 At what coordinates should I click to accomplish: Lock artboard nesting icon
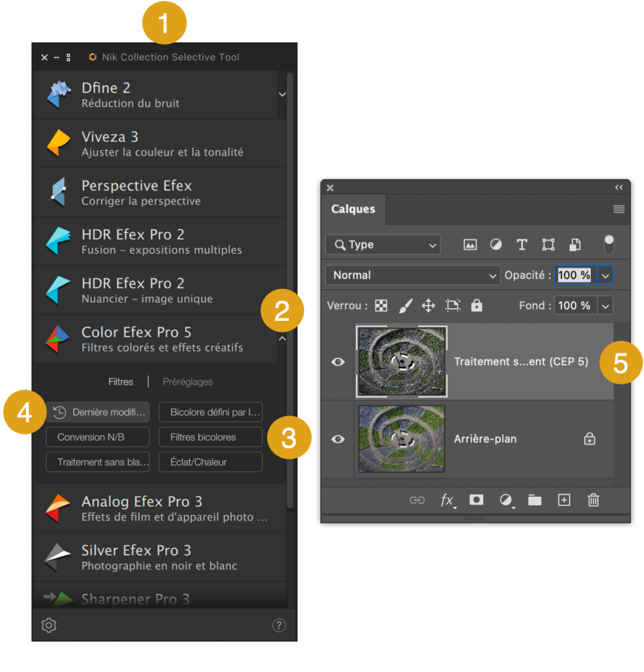coord(453,305)
